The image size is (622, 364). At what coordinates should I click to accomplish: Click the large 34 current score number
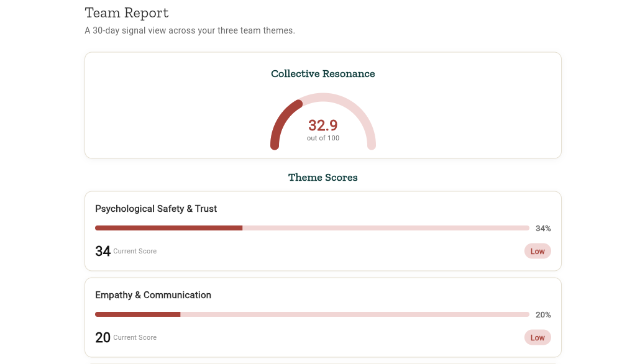point(103,252)
